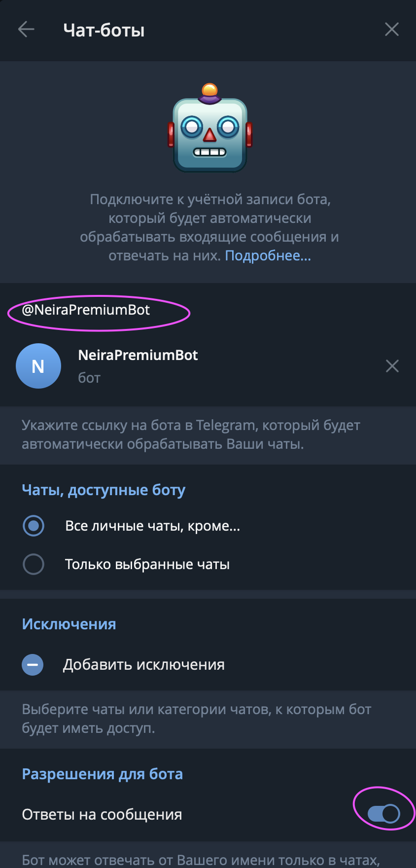Click the robot face emoji illustration

click(x=210, y=129)
